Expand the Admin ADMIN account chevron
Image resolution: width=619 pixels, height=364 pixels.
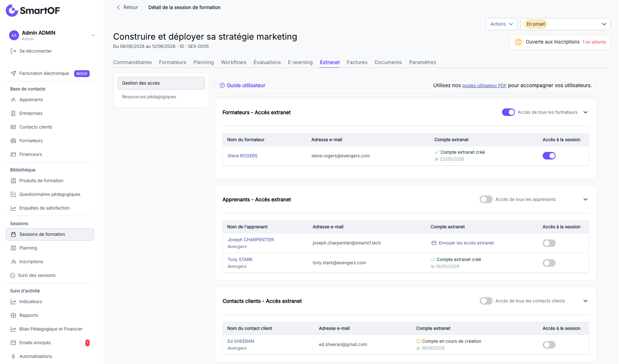(x=93, y=35)
